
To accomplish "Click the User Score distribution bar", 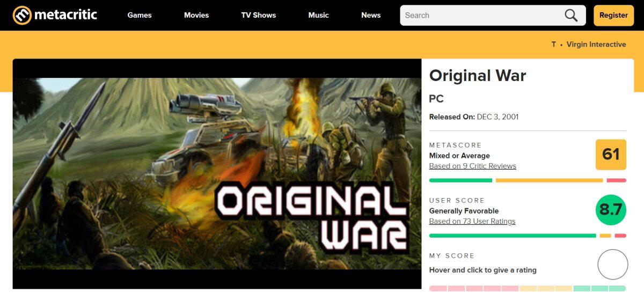I will (x=528, y=236).
